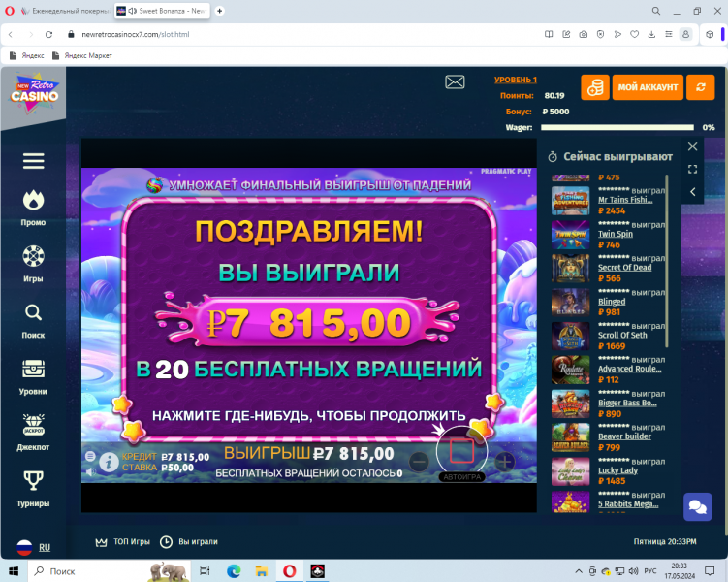728x582 pixels.
Task: Open the Вы играли tab
Action: (x=189, y=542)
